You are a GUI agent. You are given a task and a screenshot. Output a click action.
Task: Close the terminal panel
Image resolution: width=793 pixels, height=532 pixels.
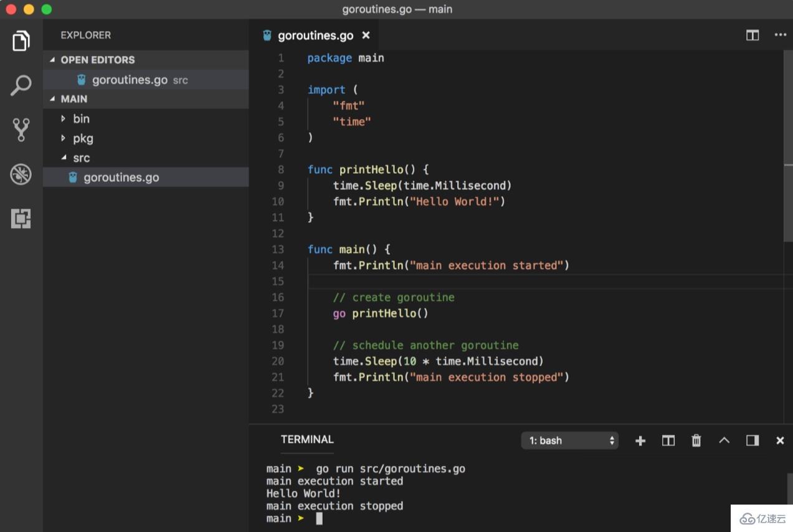coord(780,441)
